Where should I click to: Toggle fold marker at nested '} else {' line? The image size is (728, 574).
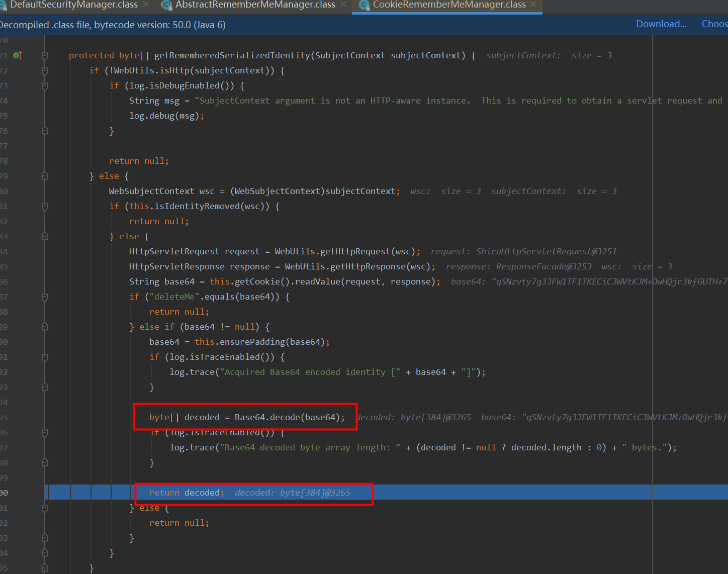pos(45,236)
